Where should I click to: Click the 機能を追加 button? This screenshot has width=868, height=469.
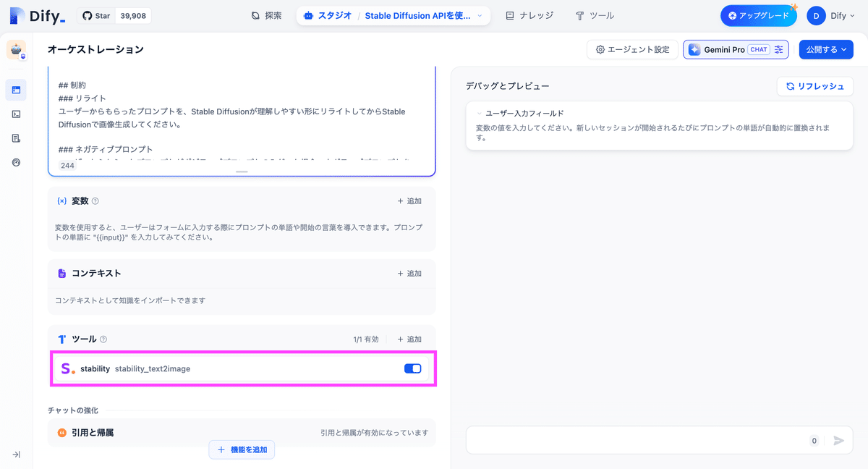242,449
